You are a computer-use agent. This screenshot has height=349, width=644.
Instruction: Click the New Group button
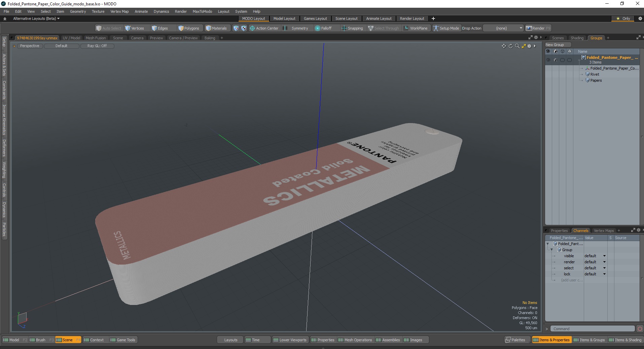tap(558, 45)
